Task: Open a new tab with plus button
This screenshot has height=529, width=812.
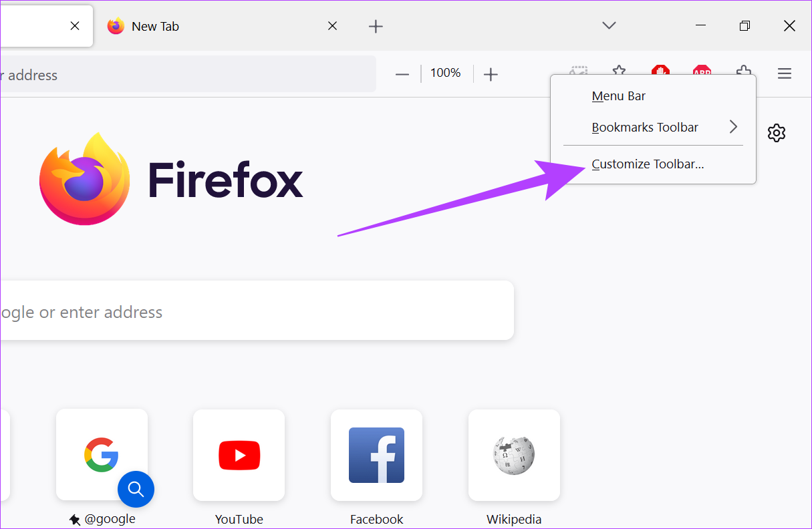Action: (x=376, y=27)
